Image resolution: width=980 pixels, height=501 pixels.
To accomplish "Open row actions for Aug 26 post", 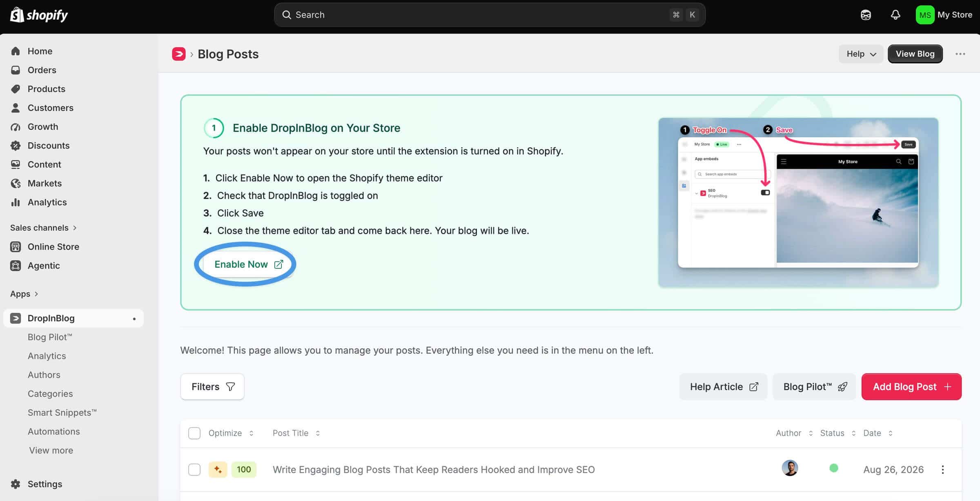I will (x=942, y=470).
